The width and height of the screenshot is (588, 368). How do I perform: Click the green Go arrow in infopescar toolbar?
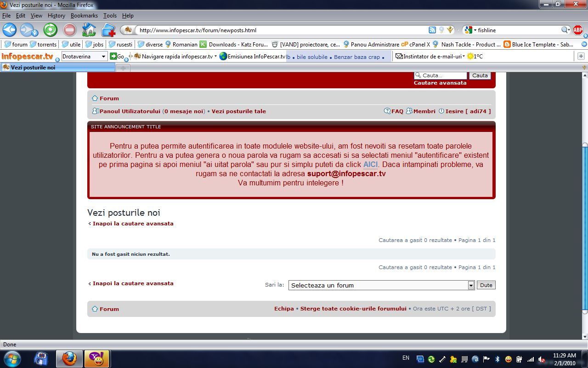click(x=113, y=57)
